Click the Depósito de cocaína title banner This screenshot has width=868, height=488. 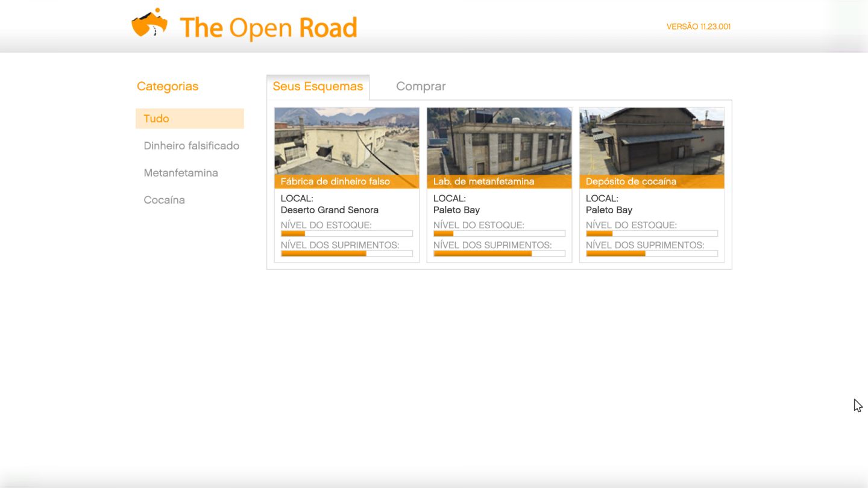click(x=652, y=181)
